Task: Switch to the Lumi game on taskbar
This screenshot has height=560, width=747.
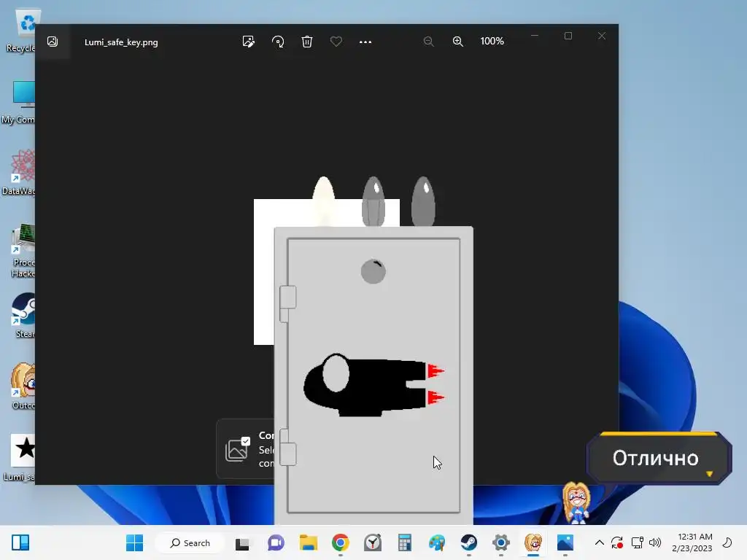Action: tap(533, 542)
